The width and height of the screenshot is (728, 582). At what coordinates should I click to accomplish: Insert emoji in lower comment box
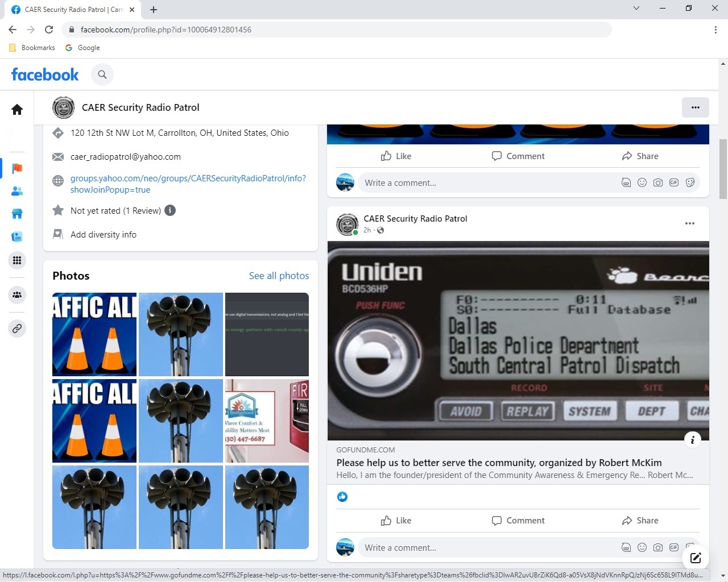(x=642, y=548)
